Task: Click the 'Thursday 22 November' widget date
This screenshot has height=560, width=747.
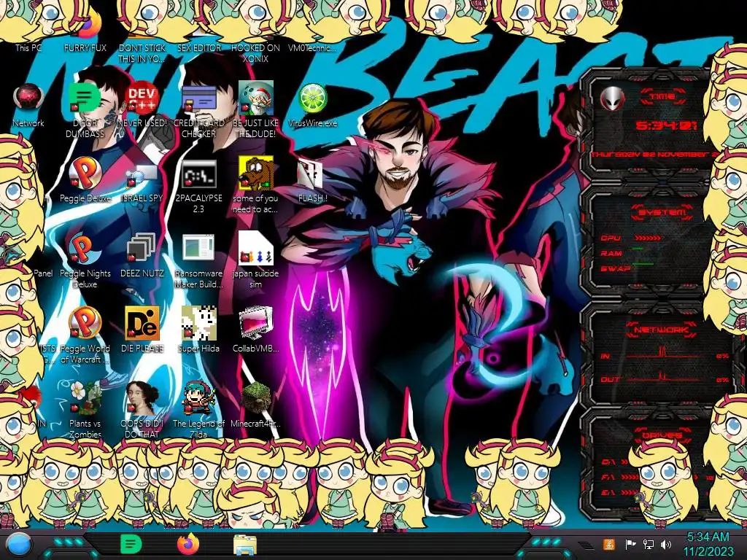Action: click(x=654, y=155)
